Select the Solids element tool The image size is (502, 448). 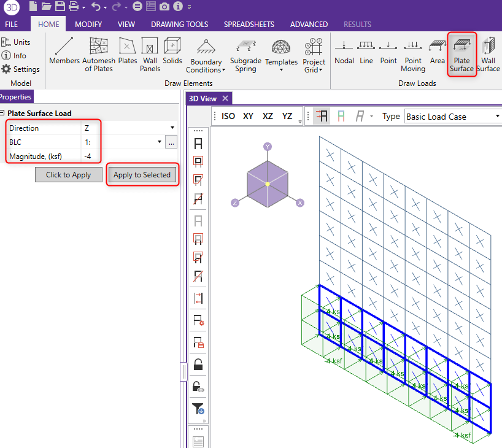click(x=172, y=52)
